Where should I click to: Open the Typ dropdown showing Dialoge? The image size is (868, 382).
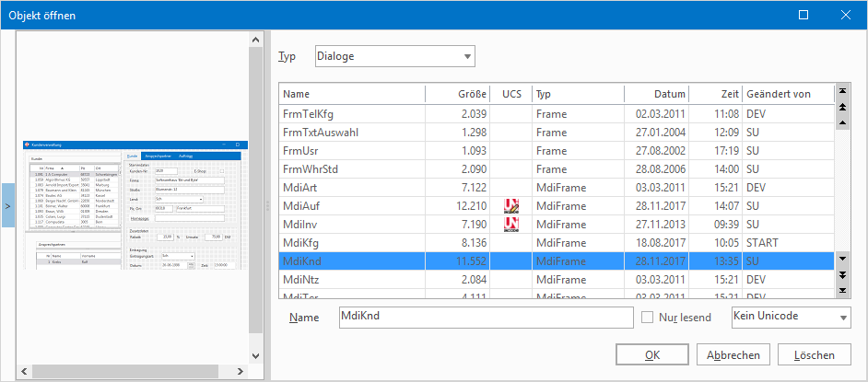[394, 56]
